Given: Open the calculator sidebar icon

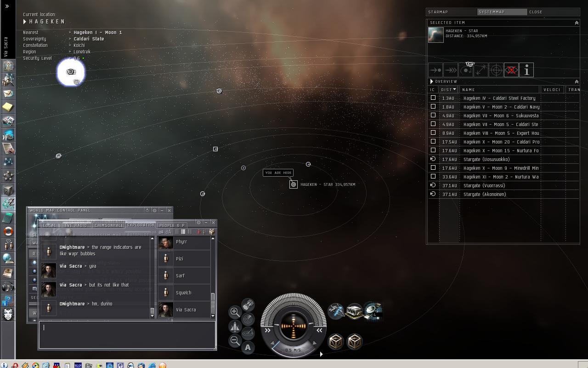Looking at the screenshot, I should coord(8,218).
